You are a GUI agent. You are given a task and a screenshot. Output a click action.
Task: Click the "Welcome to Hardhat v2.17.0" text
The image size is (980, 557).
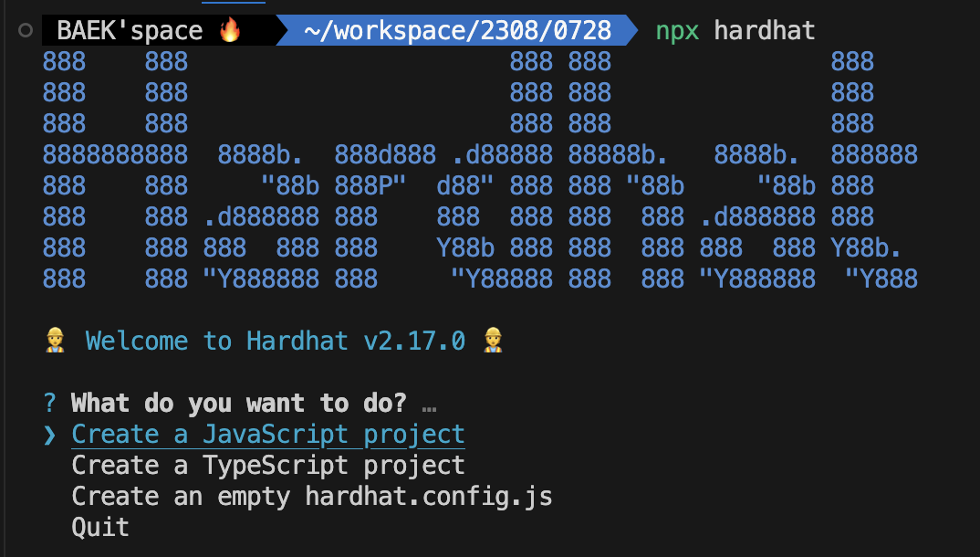click(275, 341)
